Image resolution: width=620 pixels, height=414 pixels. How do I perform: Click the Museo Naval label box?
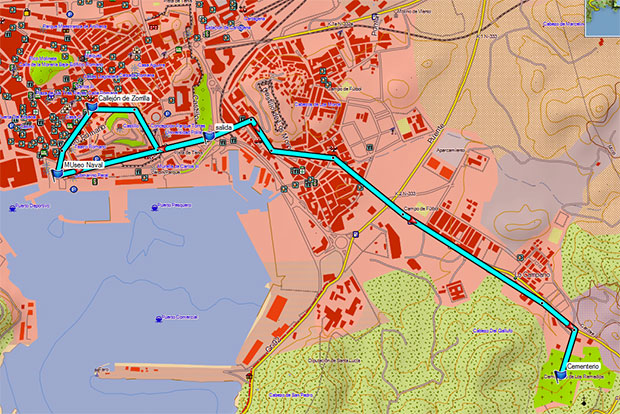[x=83, y=164]
